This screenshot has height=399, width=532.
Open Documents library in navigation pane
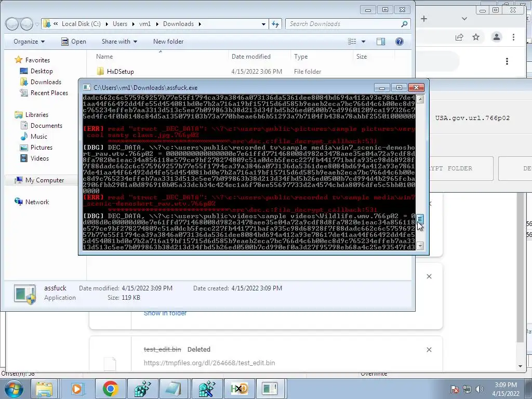[x=46, y=126]
